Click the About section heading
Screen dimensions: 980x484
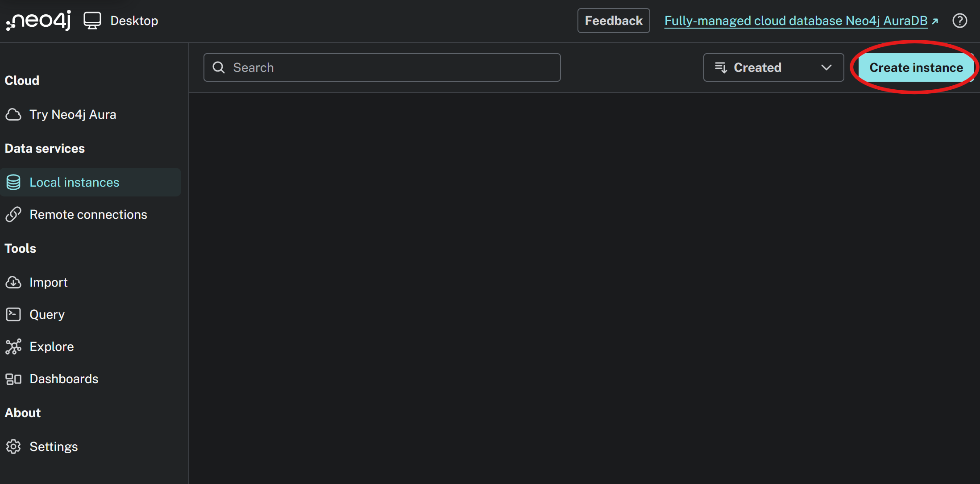pyautogui.click(x=23, y=413)
